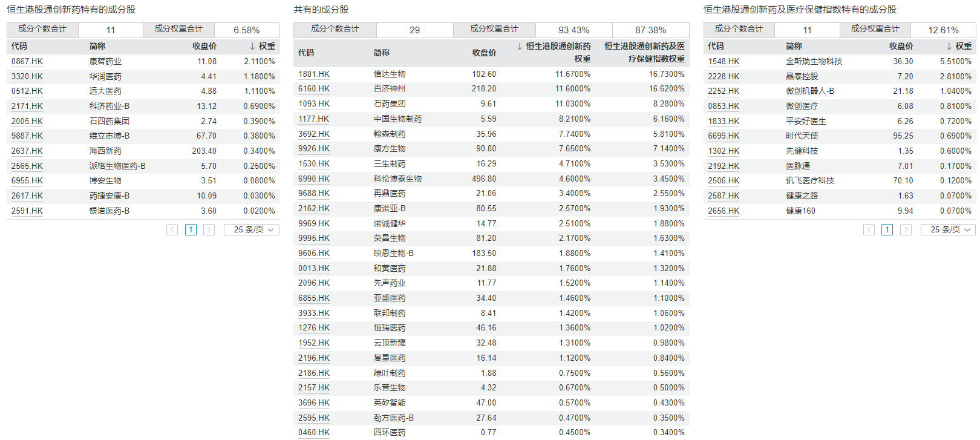The image size is (980, 440).
Task: Click weight total value 87.38%
Action: (x=651, y=30)
